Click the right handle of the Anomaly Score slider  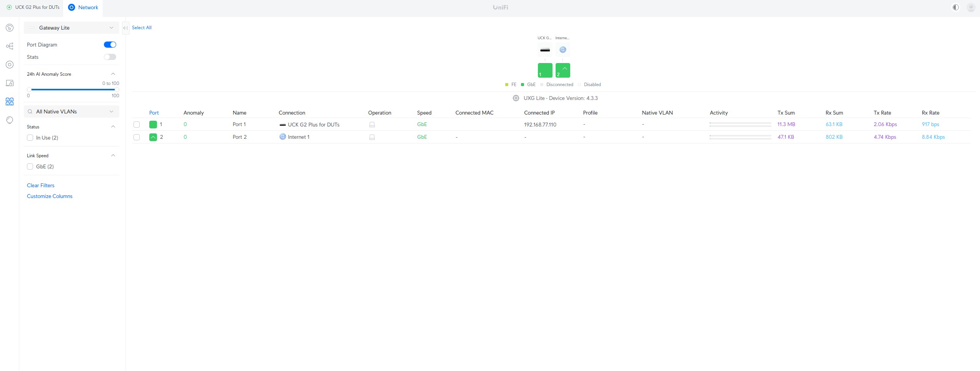click(116, 90)
